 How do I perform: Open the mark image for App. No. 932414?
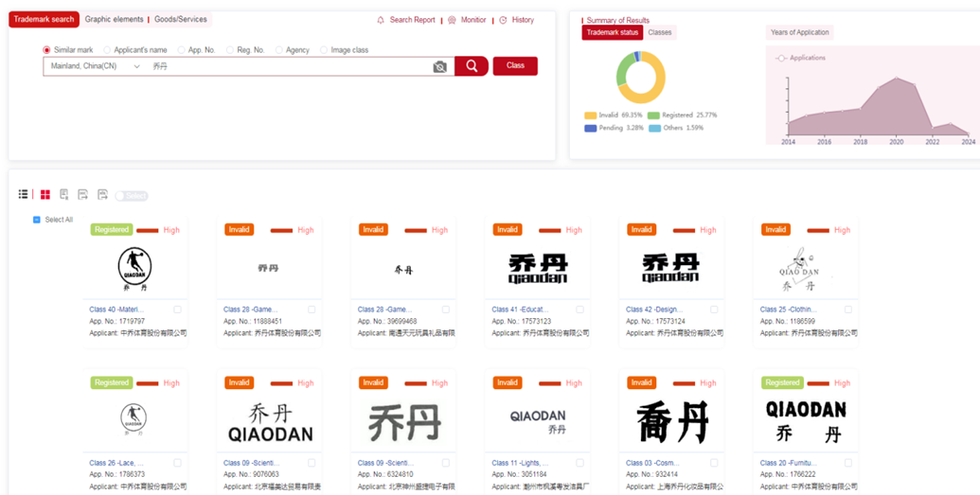672,423
